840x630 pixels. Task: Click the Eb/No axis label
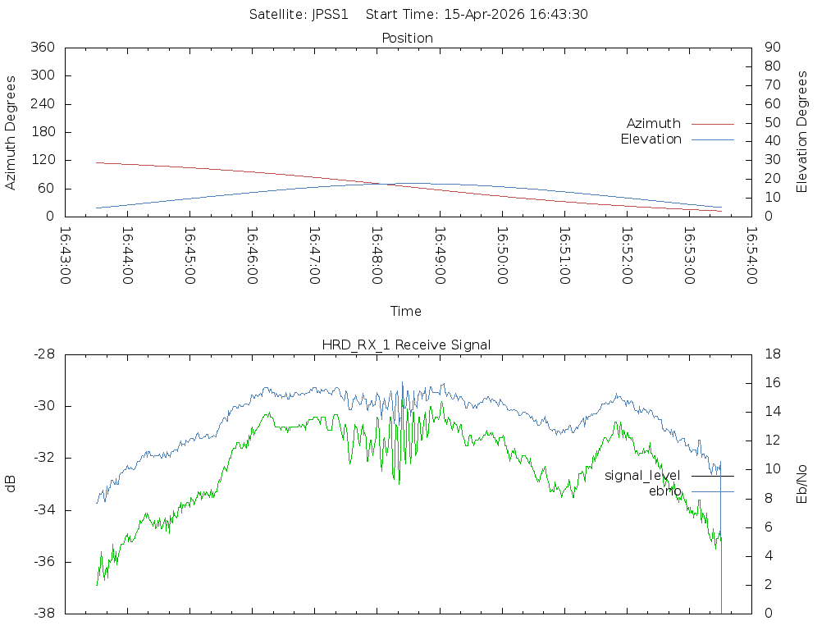[801, 484]
